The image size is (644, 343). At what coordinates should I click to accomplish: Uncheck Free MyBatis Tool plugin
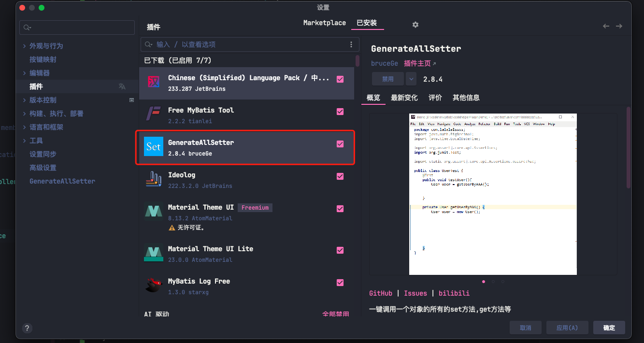[x=340, y=112]
